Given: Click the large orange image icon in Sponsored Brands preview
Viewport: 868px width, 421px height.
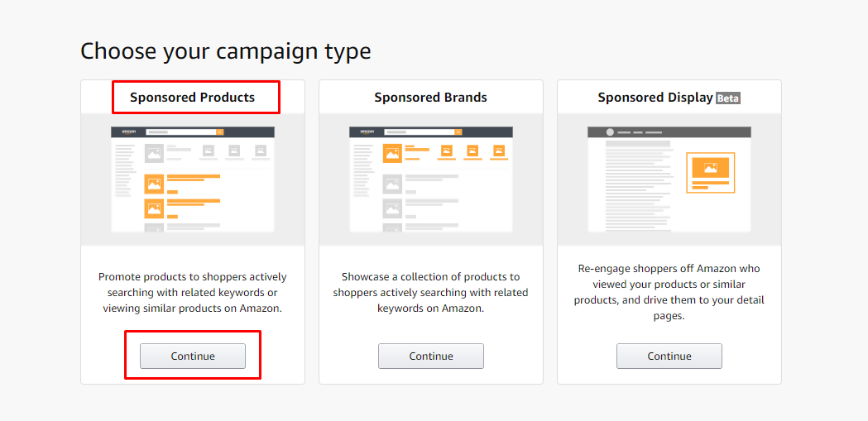Looking at the screenshot, I should pos(392,153).
